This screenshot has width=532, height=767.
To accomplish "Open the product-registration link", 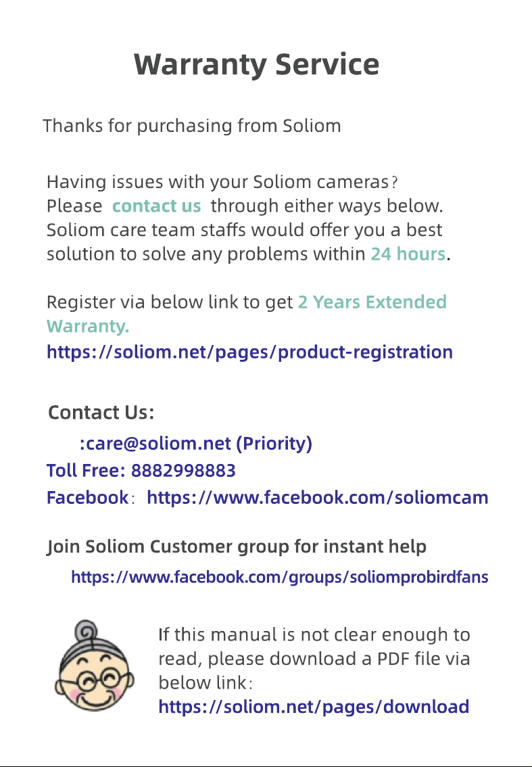I will [x=249, y=352].
